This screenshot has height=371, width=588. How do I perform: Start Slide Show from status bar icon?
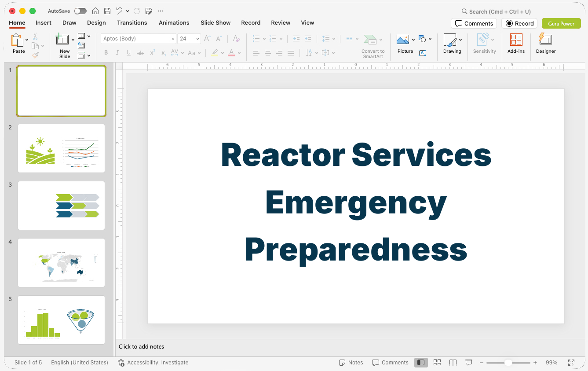(x=469, y=363)
